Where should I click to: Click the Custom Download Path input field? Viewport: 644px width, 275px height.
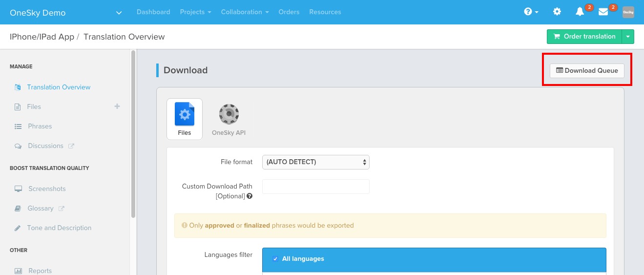click(x=316, y=187)
